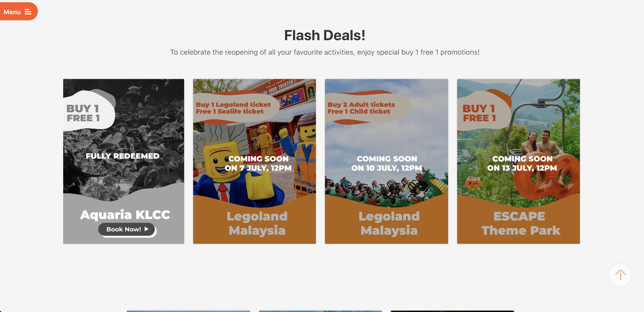The width and height of the screenshot is (644, 312).
Task: Click the Aquaria KLCC title text
Action: tap(125, 215)
